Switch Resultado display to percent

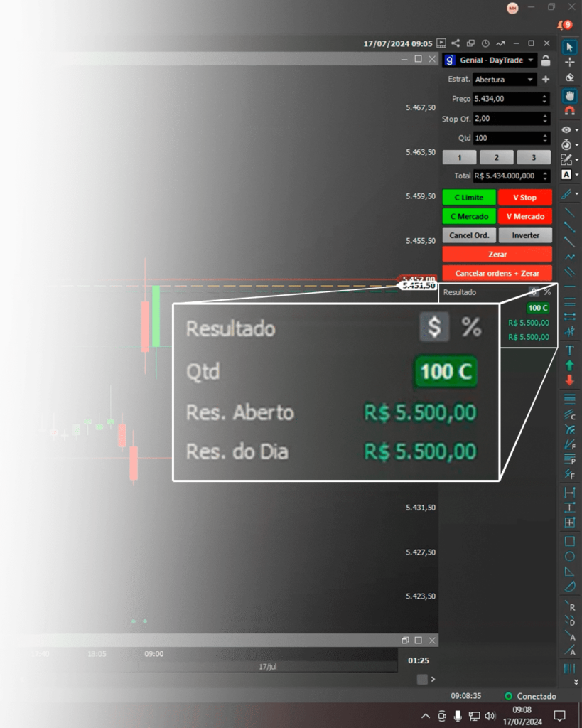point(547,291)
